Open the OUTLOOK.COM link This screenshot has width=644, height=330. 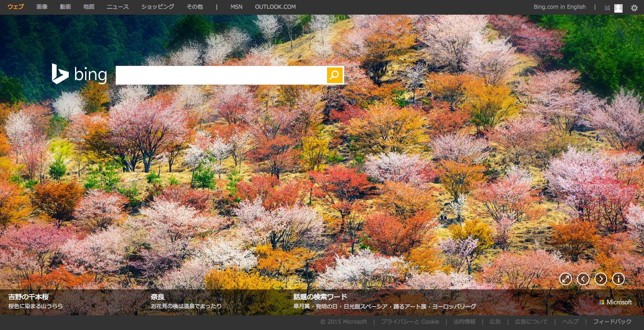pos(275,7)
